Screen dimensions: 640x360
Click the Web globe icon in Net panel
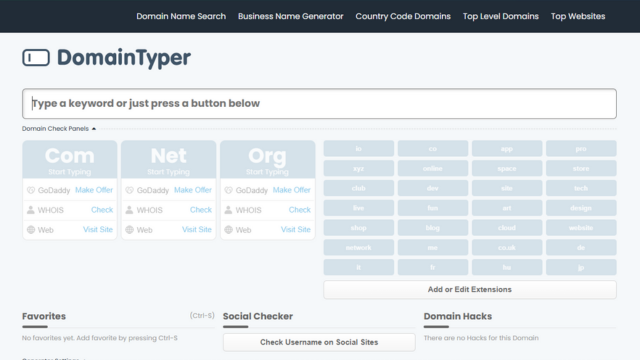click(x=129, y=230)
